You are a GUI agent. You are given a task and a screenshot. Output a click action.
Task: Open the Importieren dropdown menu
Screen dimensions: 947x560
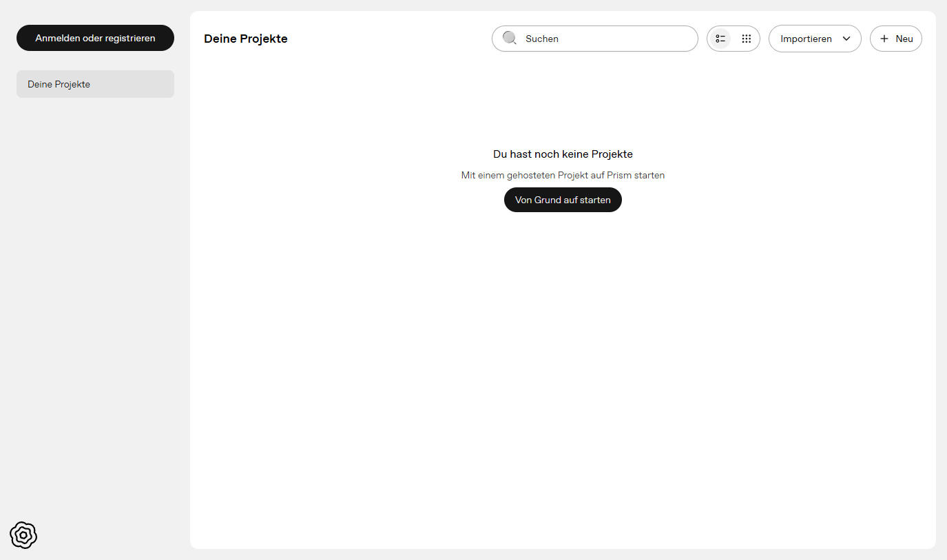pyautogui.click(x=814, y=39)
